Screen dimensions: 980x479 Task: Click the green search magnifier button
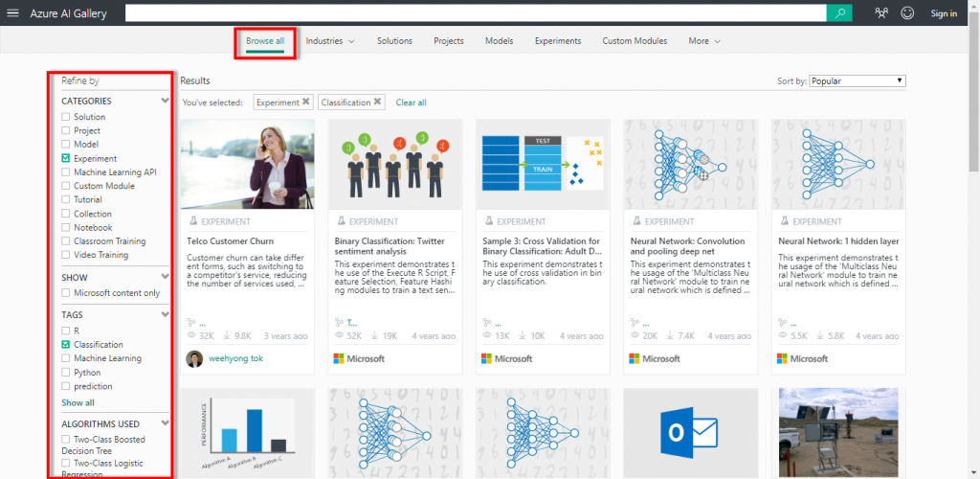[x=839, y=13]
